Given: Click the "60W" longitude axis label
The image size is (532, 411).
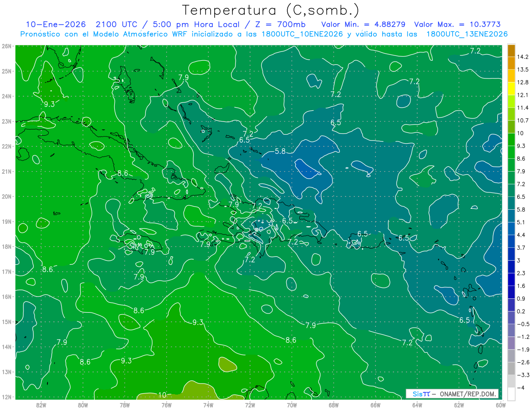Looking at the screenshot, I should pos(501,404).
